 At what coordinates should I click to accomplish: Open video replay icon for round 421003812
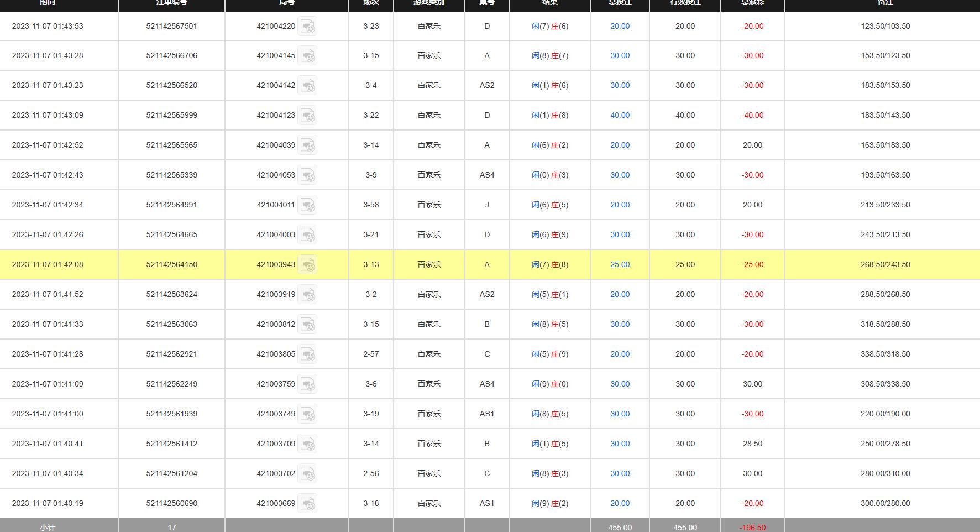click(307, 325)
